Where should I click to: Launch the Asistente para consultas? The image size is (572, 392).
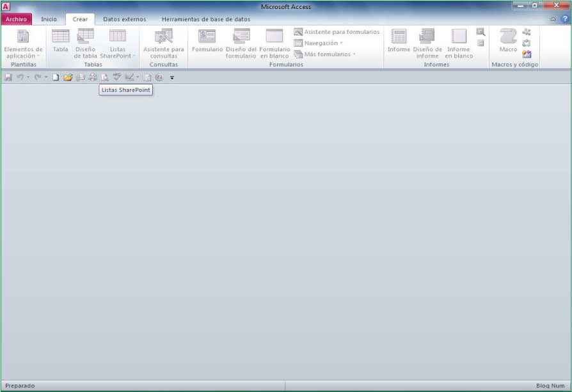pos(163,43)
